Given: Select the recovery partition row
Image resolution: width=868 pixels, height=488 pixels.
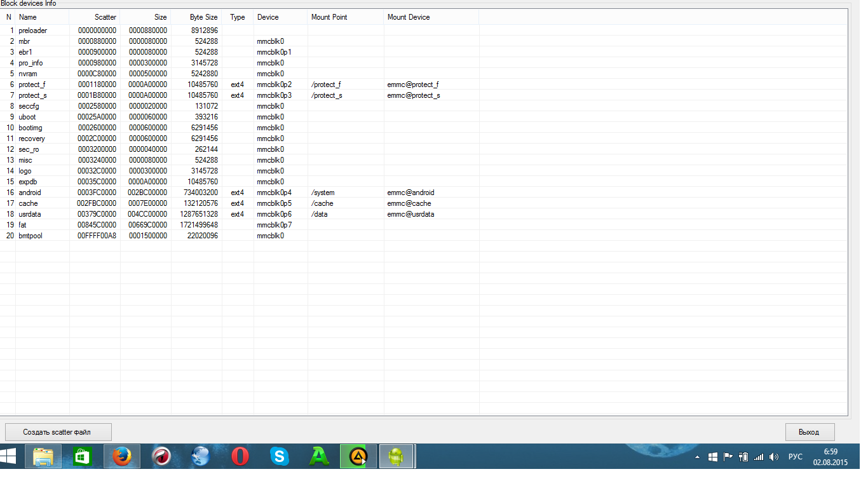Looking at the screenshot, I should coord(32,139).
